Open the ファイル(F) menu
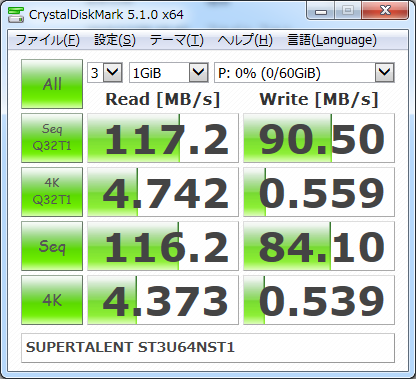Image resolution: width=416 pixels, height=379 pixels. coord(47,40)
